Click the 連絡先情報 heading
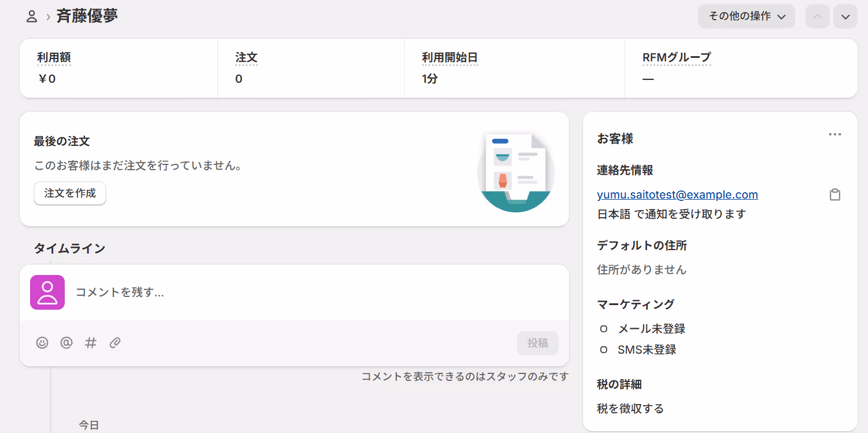The height and width of the screenshot is (433, 868). (625, 170)
